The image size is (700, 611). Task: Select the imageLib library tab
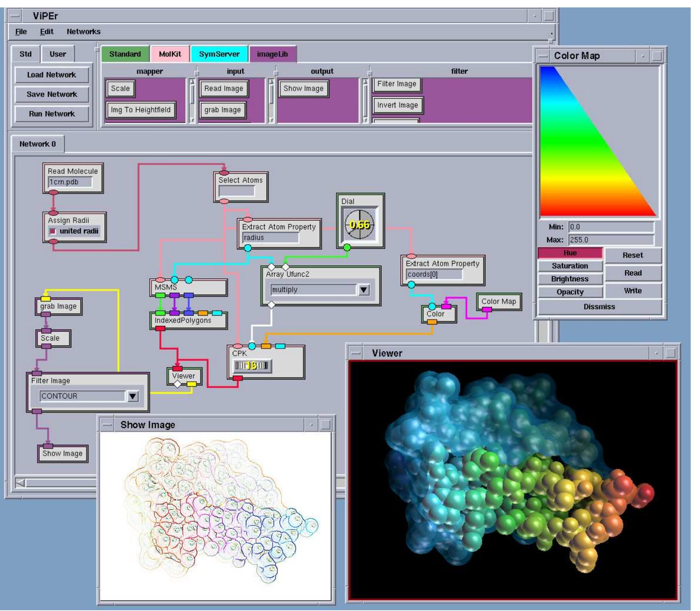coord(272,54)
